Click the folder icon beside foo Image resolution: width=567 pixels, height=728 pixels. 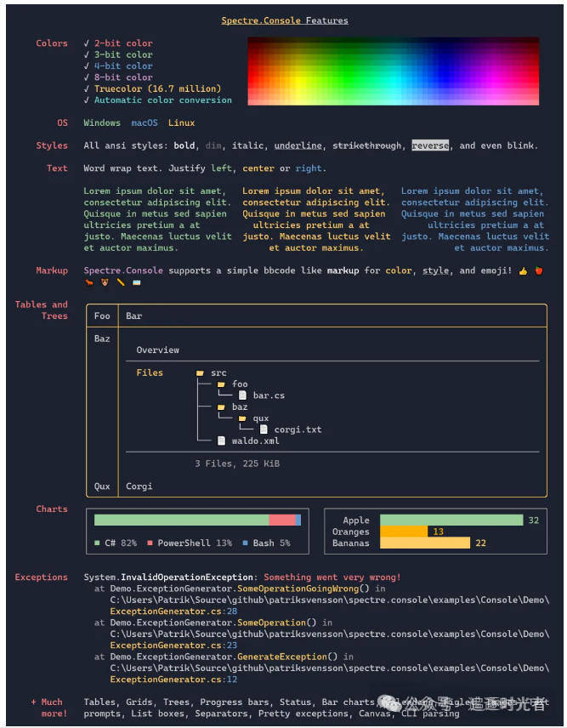click(221, 384)
